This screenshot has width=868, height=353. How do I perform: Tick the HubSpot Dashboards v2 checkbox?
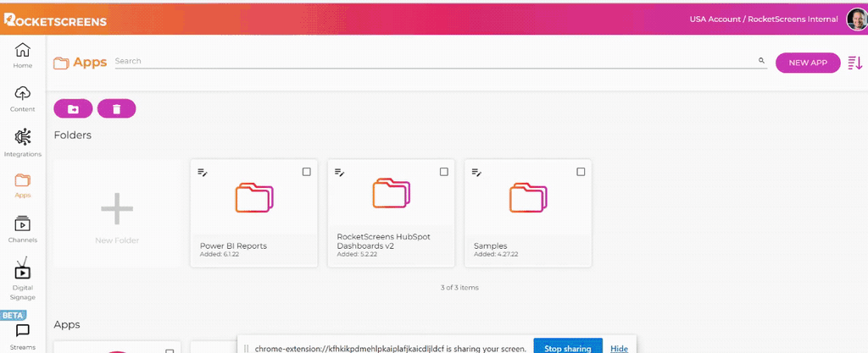click(x=444, y=172)
